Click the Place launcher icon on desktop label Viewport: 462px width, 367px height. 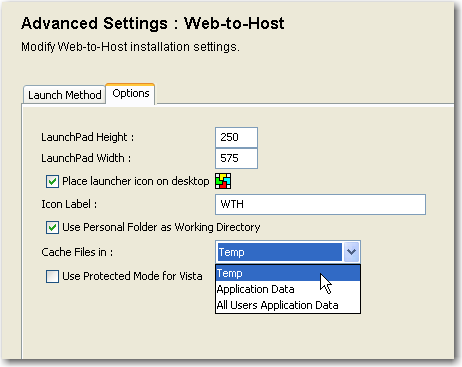[136, 181]
